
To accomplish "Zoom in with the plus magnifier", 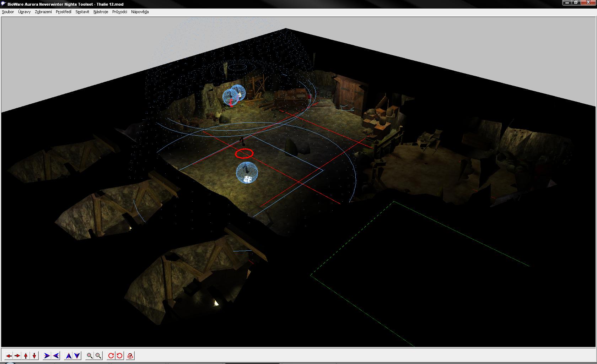I will coord(90,355).
